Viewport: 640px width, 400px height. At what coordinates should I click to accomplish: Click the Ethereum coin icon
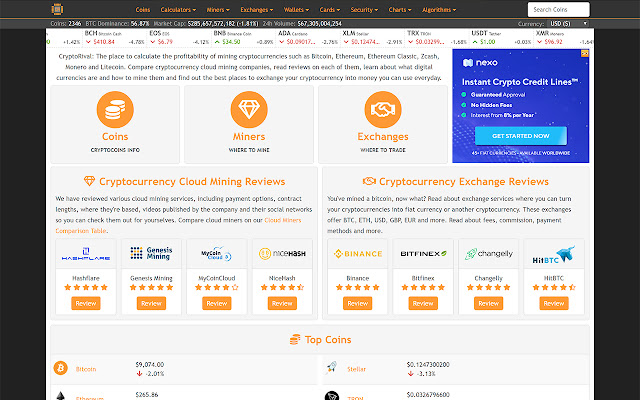[60, 396]
